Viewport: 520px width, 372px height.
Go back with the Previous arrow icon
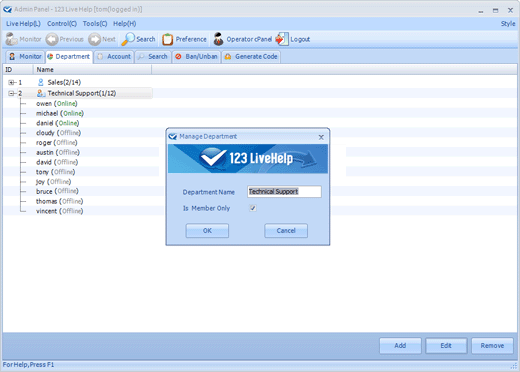(x=52, y=39)
